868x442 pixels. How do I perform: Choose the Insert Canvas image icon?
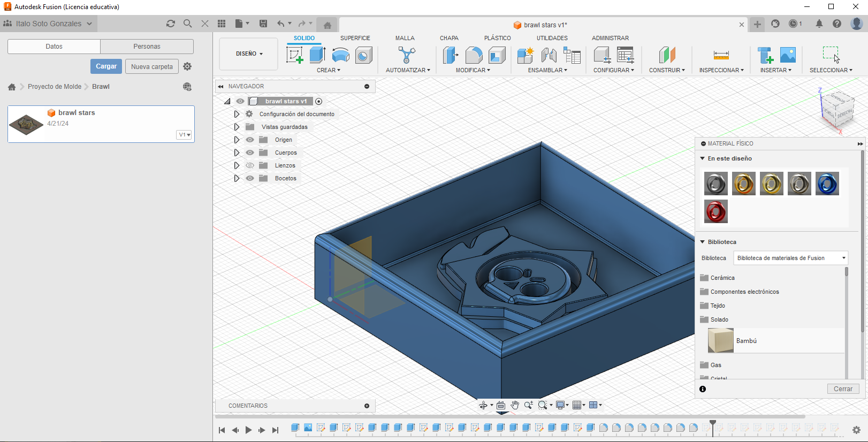(x=788, y=55)
